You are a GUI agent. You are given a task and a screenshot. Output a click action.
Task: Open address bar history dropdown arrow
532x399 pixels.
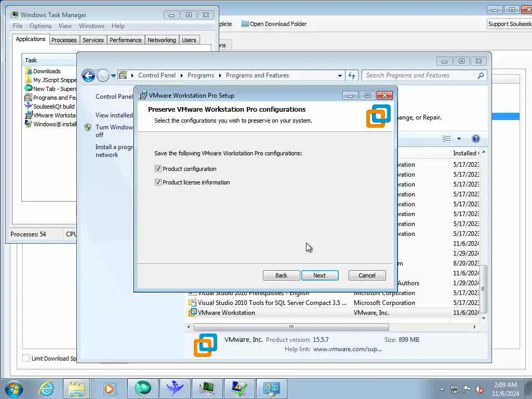[340, 76]
